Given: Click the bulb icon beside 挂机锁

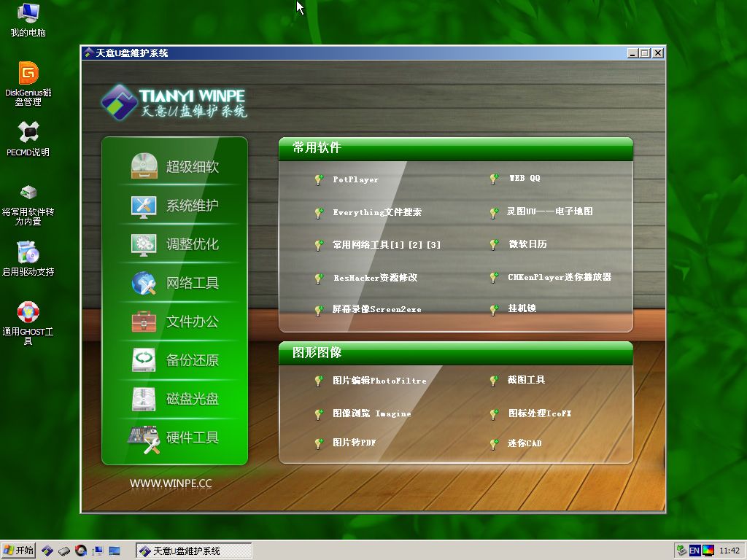Looking at the screenshot, I should 494,309.
